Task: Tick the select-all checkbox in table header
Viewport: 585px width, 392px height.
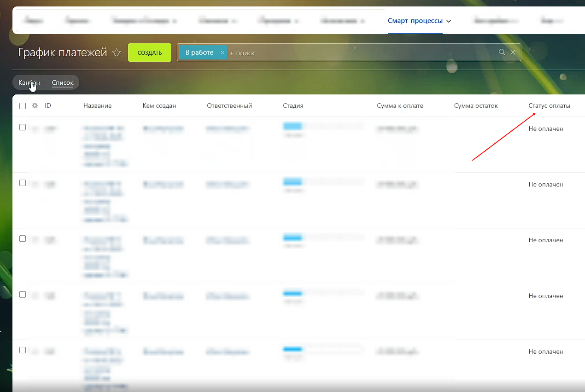Action: (x=23, y=106)
